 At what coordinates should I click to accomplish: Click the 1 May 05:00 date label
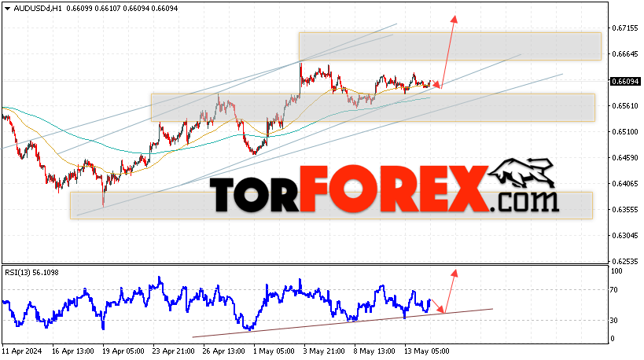(x=274, y=351)
